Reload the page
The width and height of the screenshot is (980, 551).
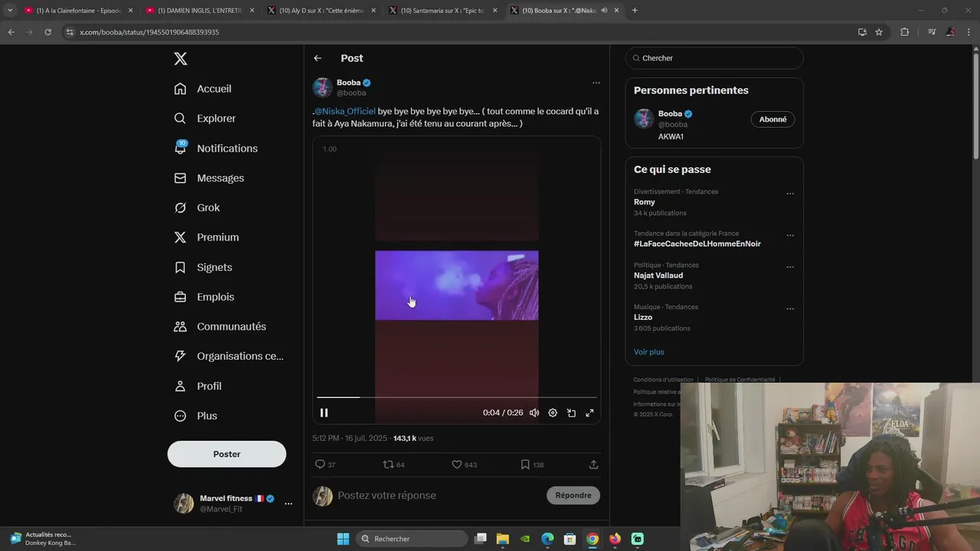click(47, 32)
